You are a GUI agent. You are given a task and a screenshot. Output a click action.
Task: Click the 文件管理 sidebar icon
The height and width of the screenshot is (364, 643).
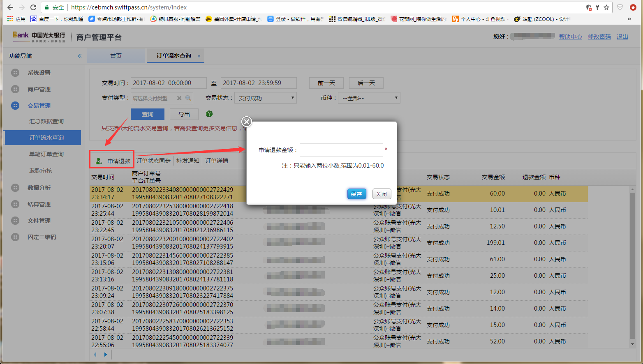[x=15, y=221]
